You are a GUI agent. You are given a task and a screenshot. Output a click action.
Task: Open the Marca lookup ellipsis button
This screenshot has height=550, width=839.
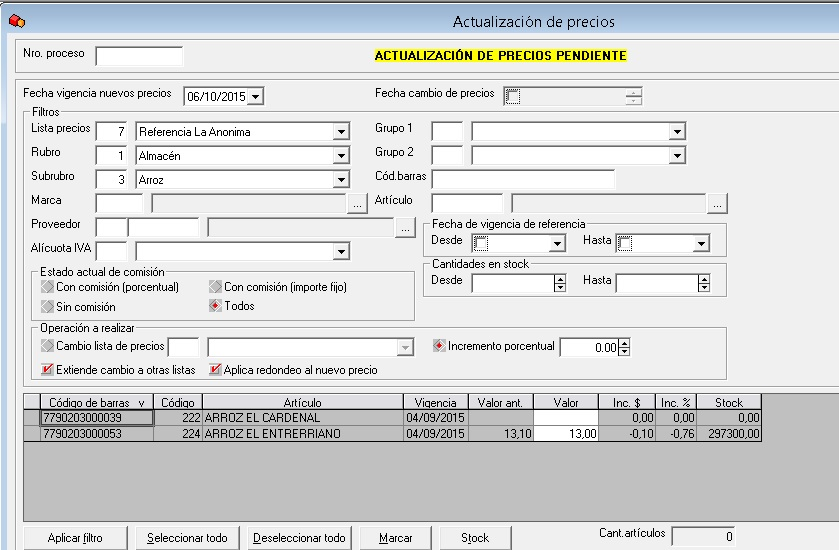click(357, 204)
